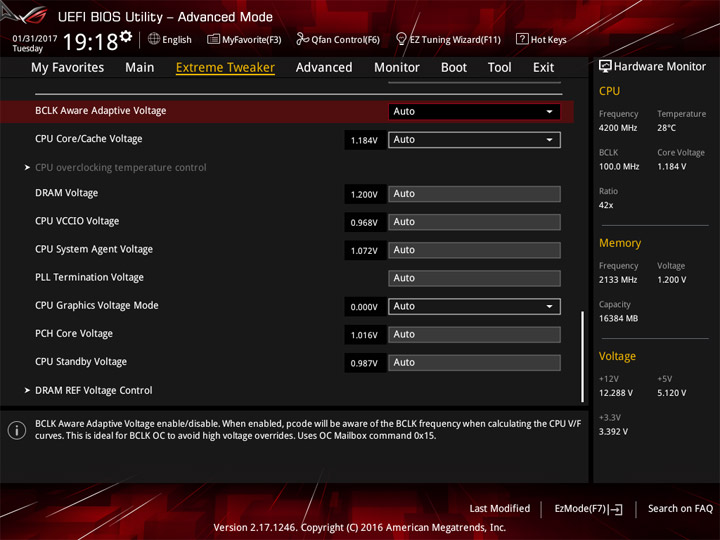Switch to the Boot tab
This screenshot has width=720, height=540.
coord(454,68)
